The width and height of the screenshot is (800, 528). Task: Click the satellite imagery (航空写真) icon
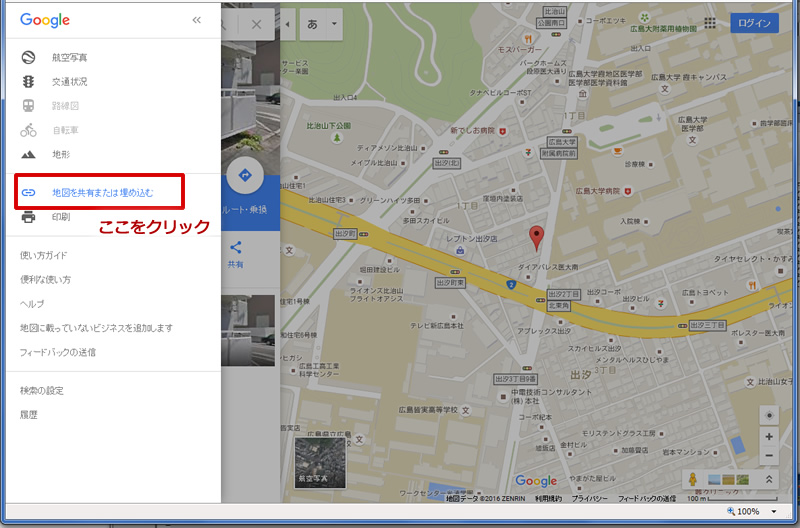(28, 57)
